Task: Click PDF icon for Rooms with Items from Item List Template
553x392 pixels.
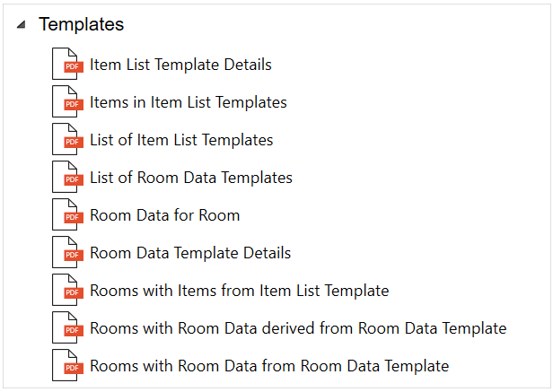Action: (x=66, y=292)
